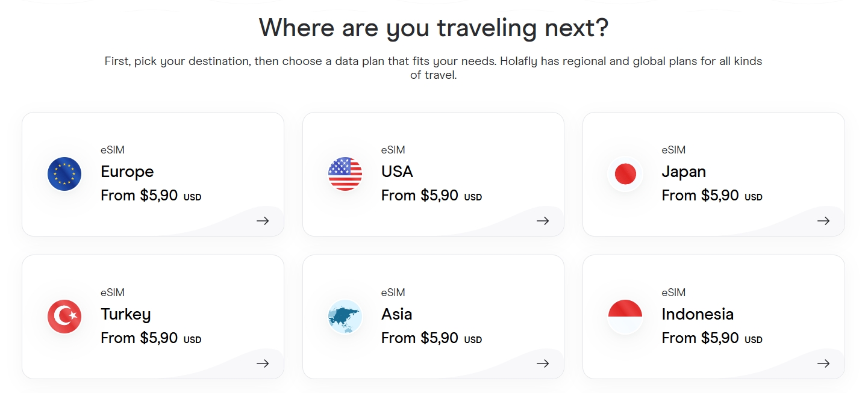This screenshot has width=868, height=393.
Task: Open the Asia eSIM title link
Action: click(397, 314)
